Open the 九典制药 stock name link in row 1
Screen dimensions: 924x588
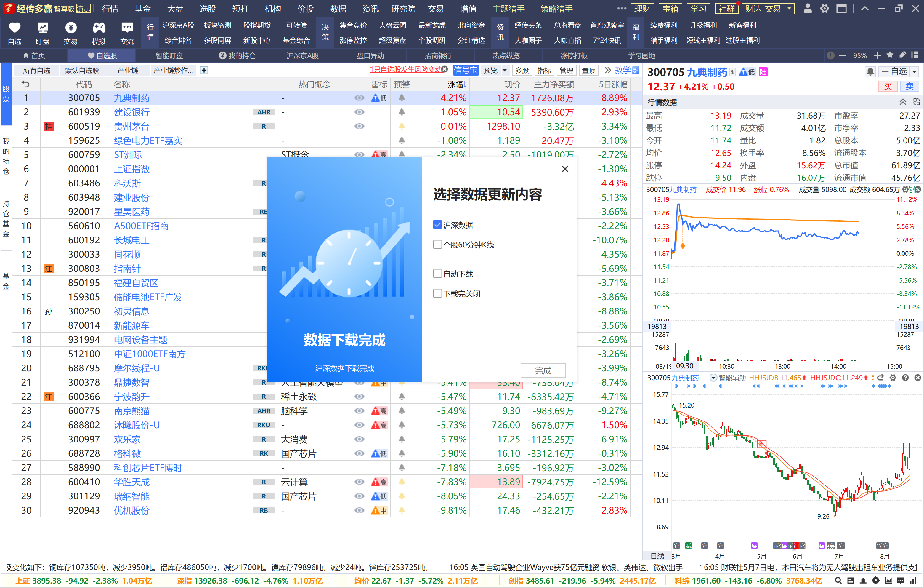point(131,98)
